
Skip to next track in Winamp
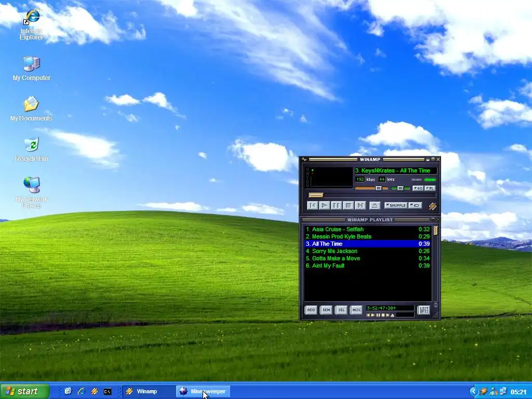point(360,205)
